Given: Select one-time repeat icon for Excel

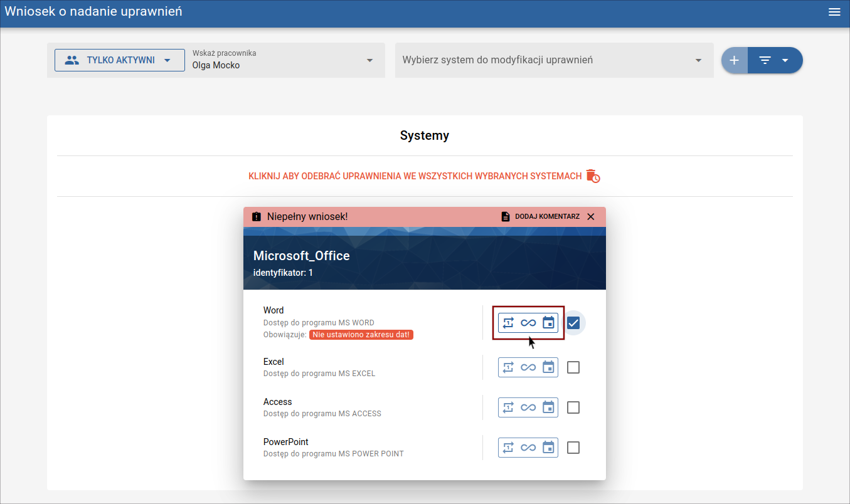Looking at the screenshot, I should pyautogui.click(x=509, y=367).
